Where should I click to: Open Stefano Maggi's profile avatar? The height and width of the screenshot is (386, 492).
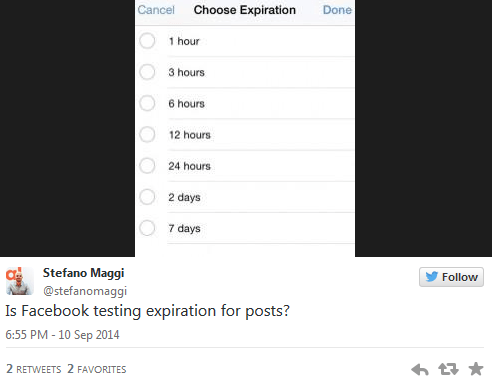(x=19, y=281)
